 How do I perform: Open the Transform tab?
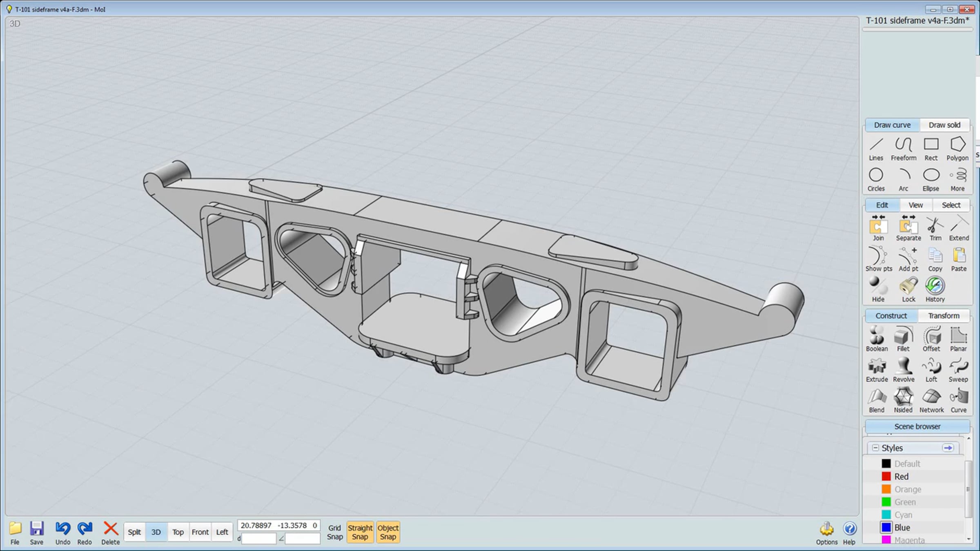coord(943,315)
